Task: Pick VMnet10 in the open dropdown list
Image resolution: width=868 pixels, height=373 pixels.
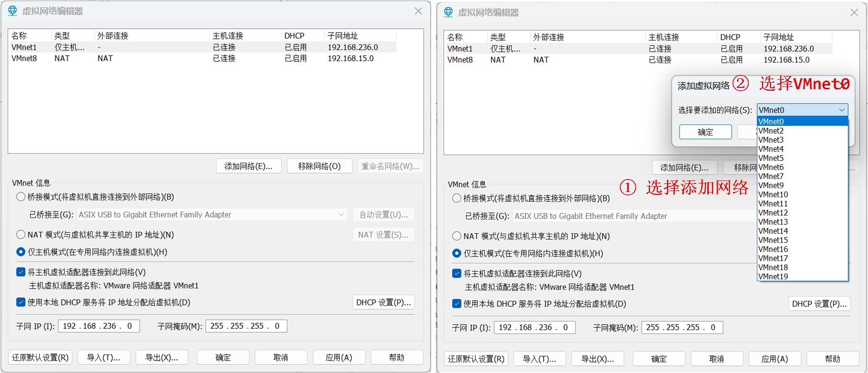Action: 773,194
